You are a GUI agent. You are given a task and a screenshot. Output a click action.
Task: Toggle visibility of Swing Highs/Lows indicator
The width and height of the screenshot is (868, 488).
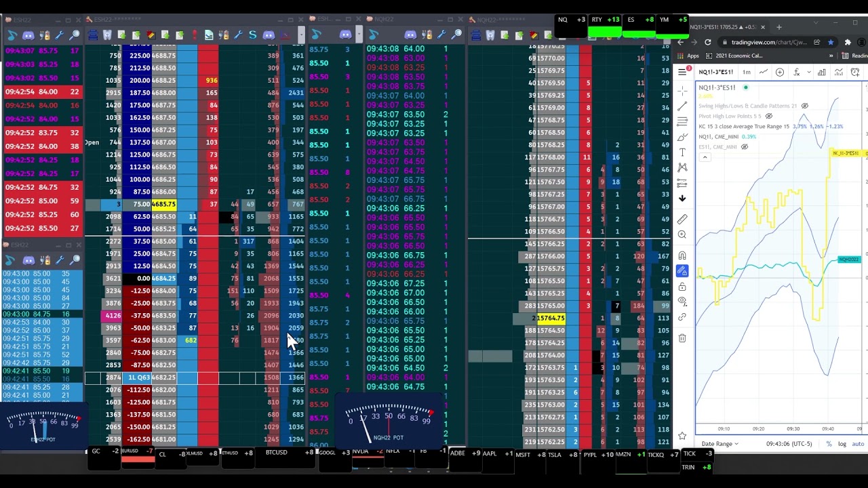coord(805,106)
